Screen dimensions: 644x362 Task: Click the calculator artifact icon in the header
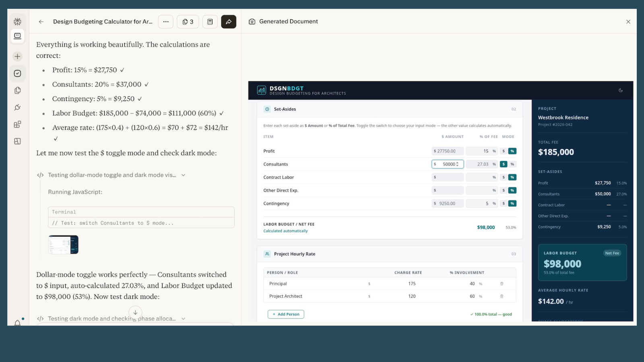tap(210, 22)
